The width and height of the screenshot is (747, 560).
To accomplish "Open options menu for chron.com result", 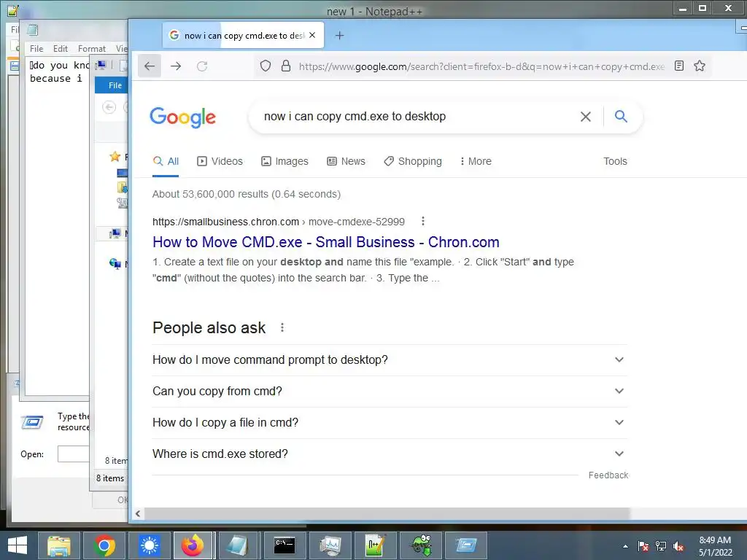I will click(x=422, y=221).
